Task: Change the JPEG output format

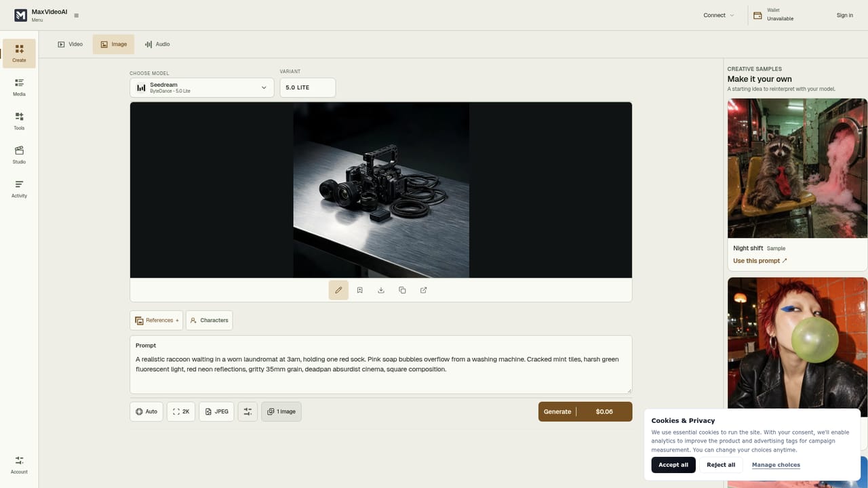Action: tap(216, 411)
